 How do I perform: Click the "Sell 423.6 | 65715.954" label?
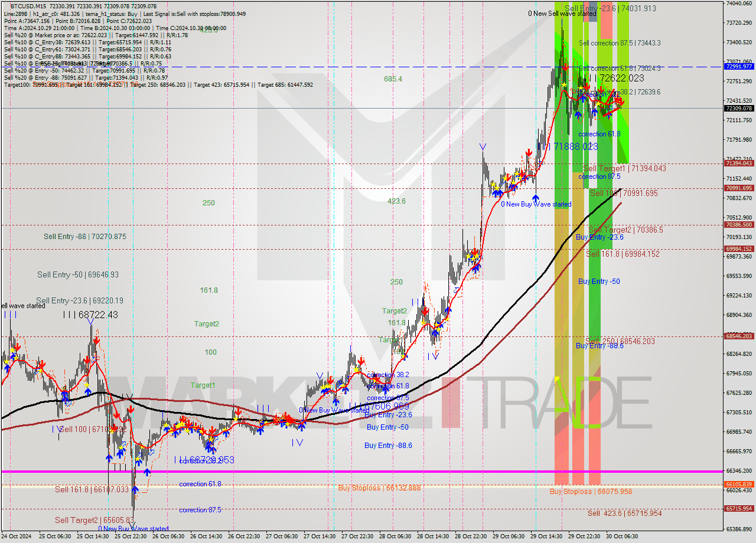(624, 513)
